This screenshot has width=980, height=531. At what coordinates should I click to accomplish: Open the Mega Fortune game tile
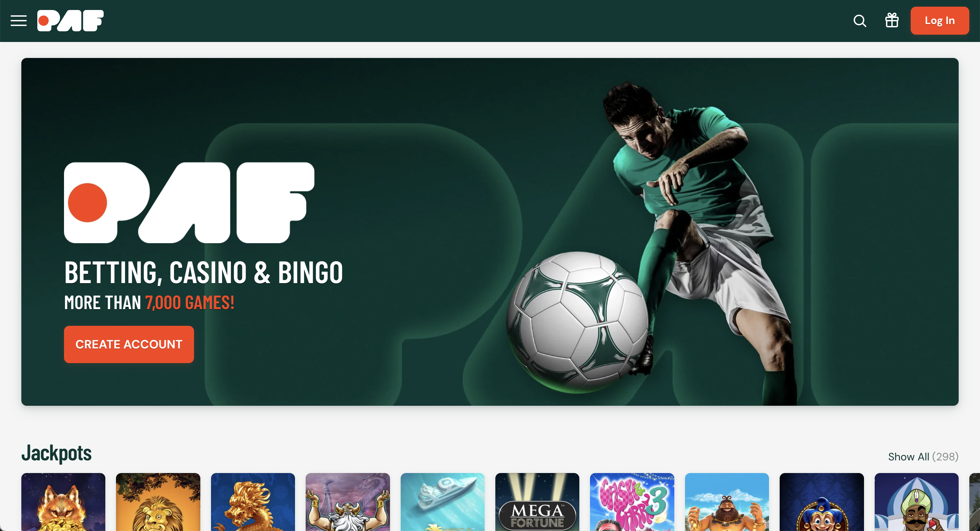pos(537,502)
